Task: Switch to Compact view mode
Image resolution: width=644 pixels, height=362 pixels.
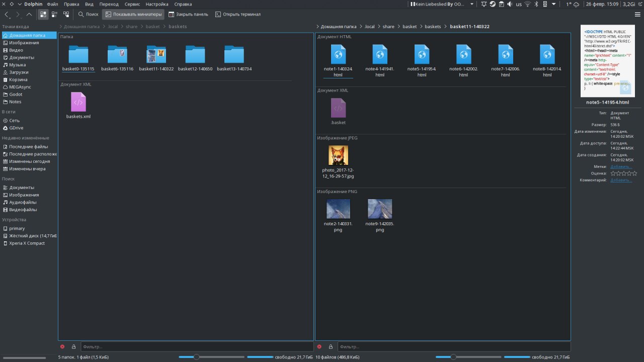Action: pos(54,15)
